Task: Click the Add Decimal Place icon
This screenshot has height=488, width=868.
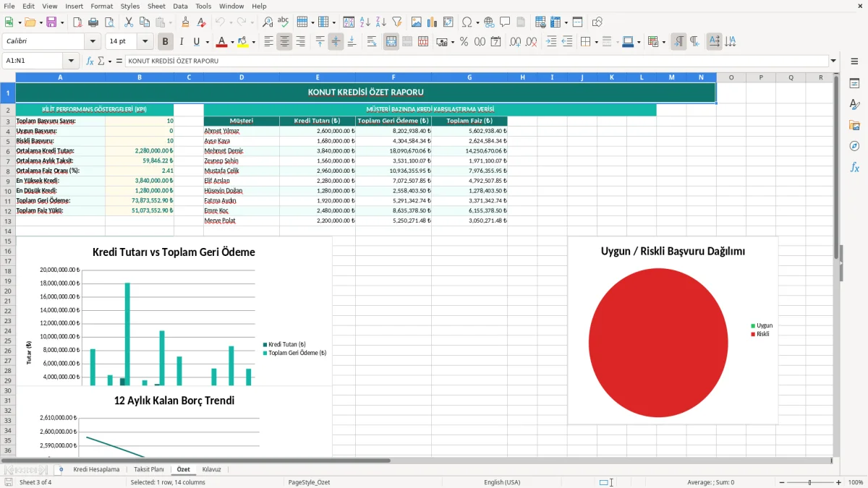Action: point(516,42)
